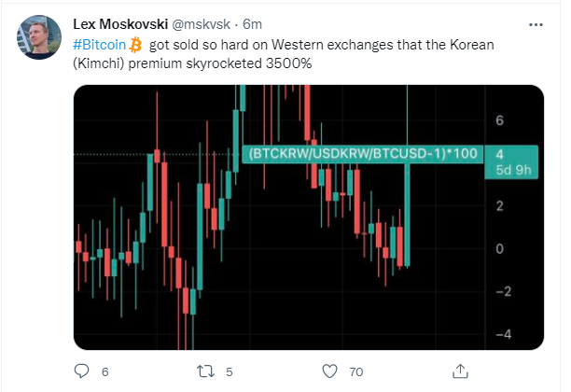Click the BTCKRW/USDKRW/BTCUSD formula label

pyautogui.click(x=363, y=154)
